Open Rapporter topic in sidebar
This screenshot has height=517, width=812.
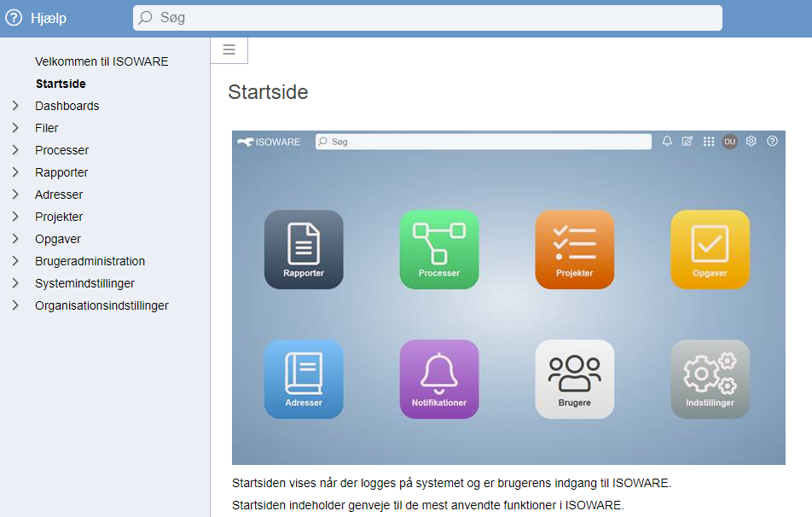(x=61, y=172)
